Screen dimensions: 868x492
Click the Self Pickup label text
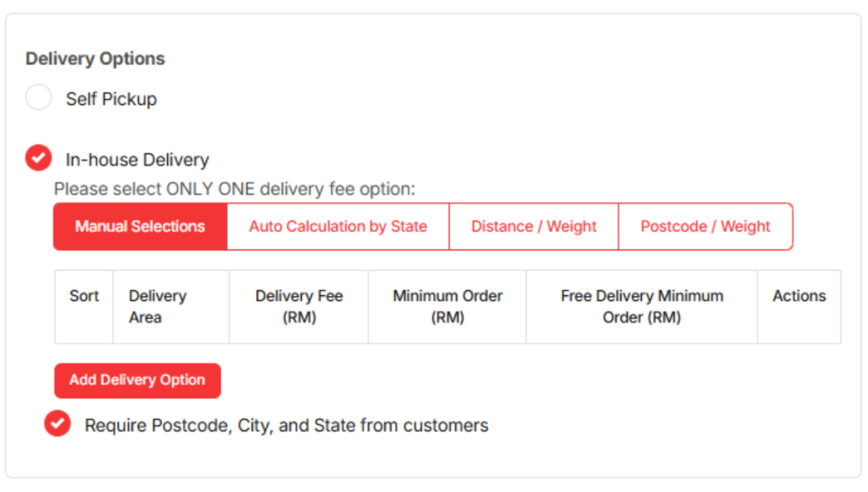[111, 98]
